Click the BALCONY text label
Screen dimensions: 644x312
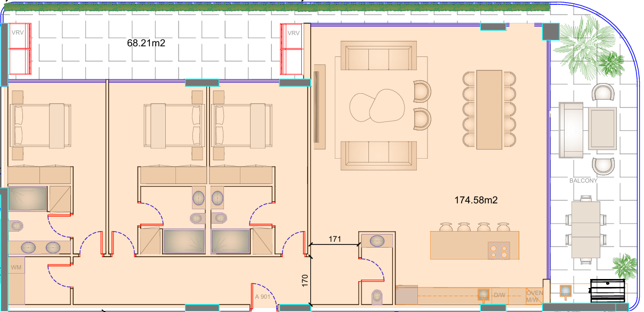[583, 180]
